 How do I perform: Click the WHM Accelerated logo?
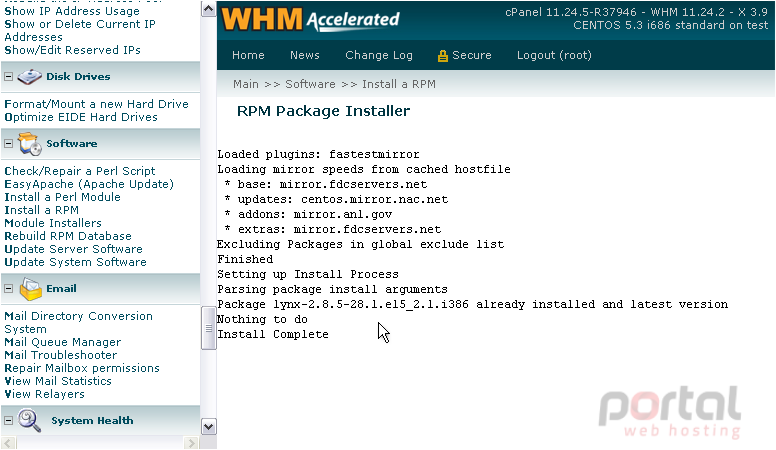tap(310, 19)
